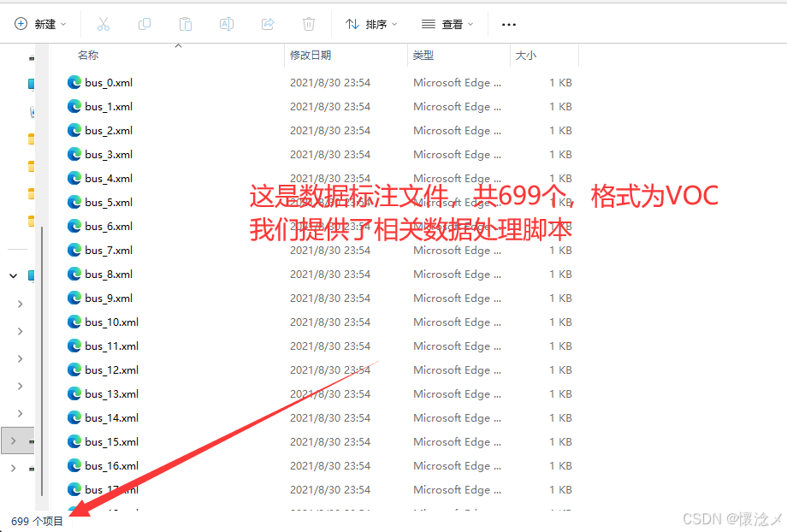Click the date cell of bus_9.xml
Image resolution: width=787 pixels, height=532 pixels.
[x=330, y=299]
